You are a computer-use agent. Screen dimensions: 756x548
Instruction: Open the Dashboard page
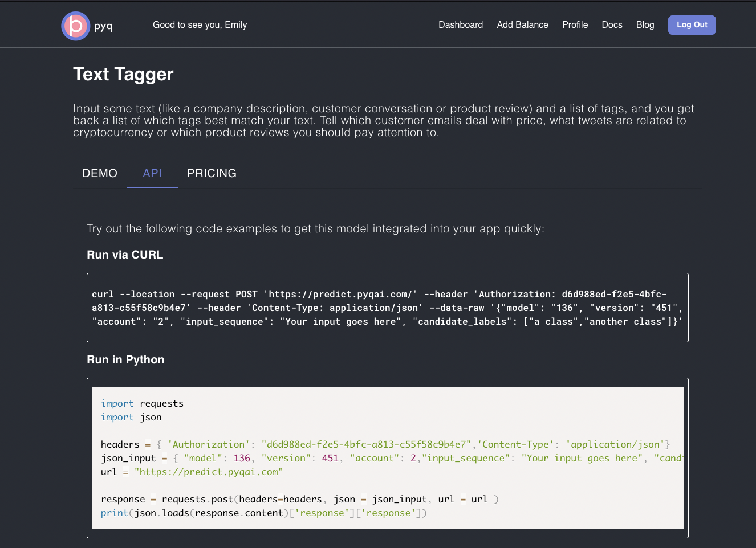461,25
